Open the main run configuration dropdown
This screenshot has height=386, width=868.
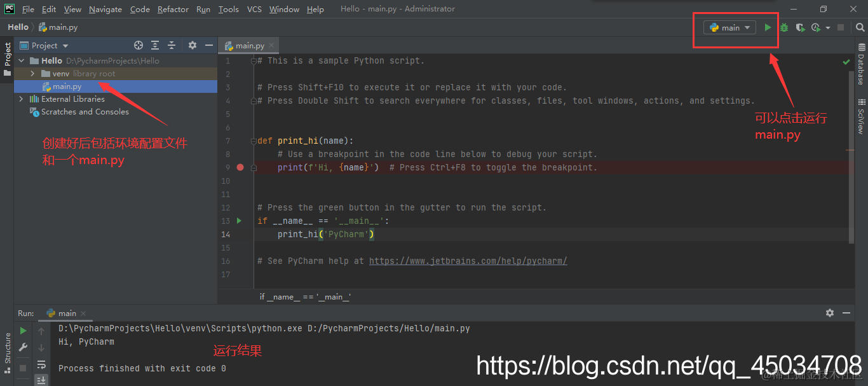729,27
